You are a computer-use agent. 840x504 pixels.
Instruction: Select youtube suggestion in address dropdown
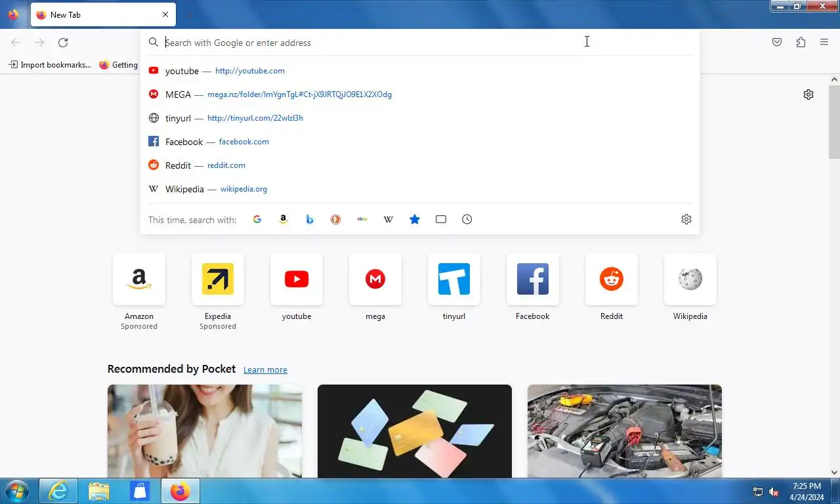(x=420, y=71)
